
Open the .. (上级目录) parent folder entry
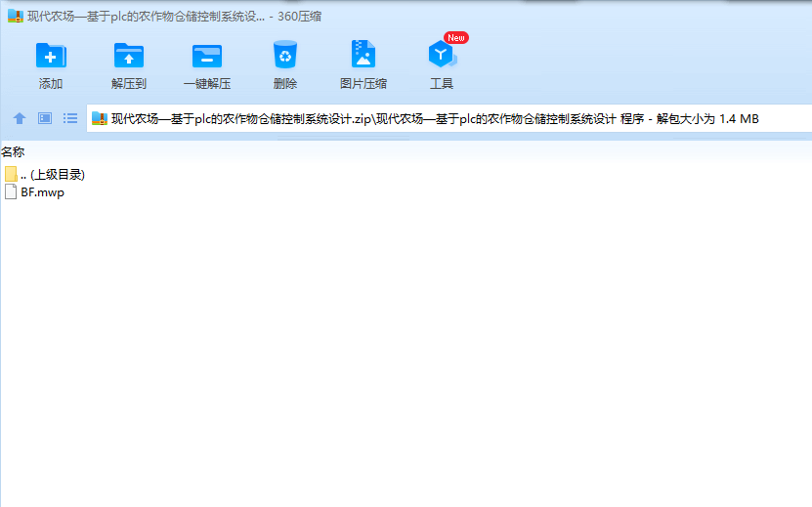(45, 175)
